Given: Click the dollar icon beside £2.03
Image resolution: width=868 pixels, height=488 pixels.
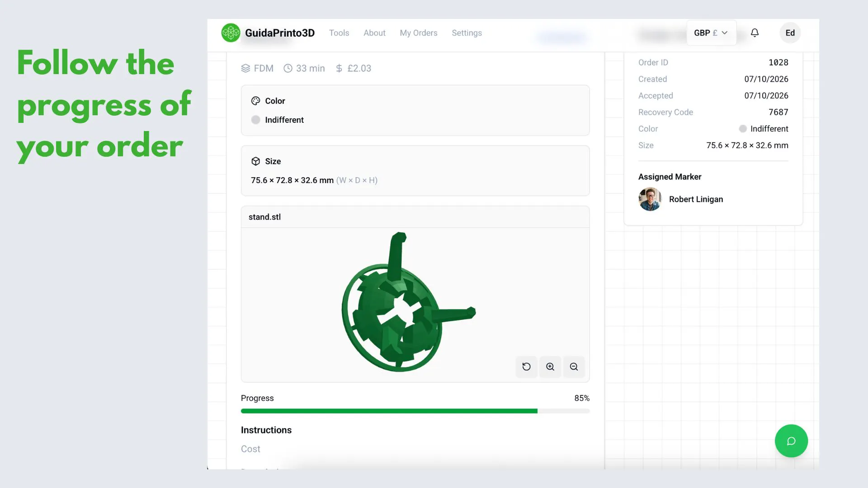Looking at the screenshot, I should pyautogui.click(x=339, y=68).
